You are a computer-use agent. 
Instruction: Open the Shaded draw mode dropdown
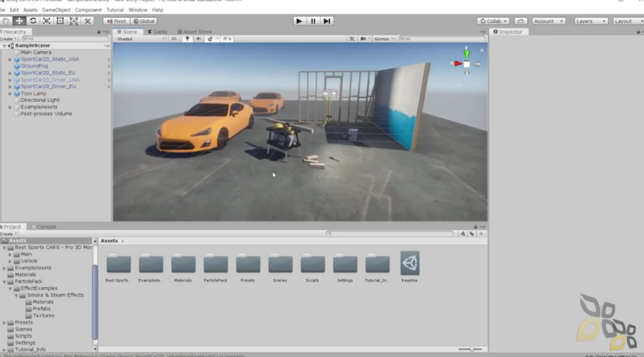140,38
